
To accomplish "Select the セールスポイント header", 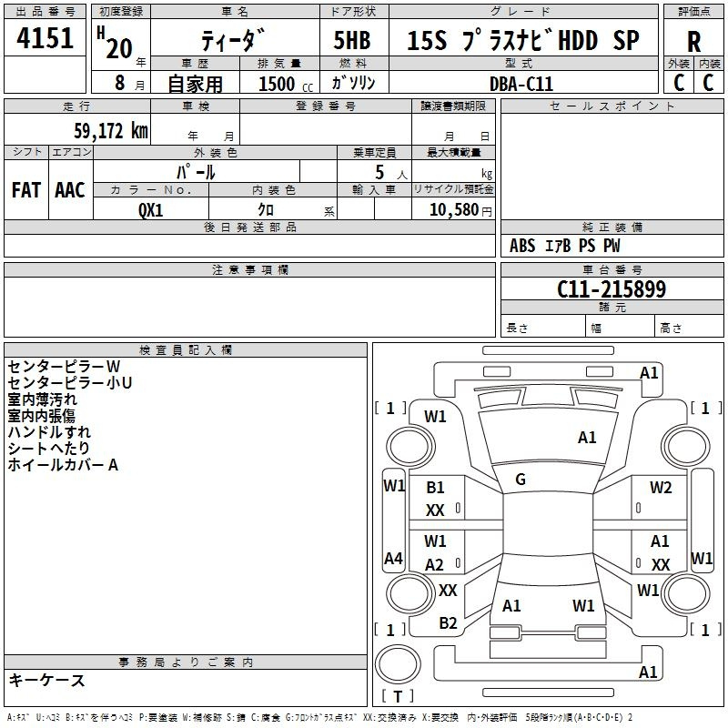I will click(x=612, y=106).
